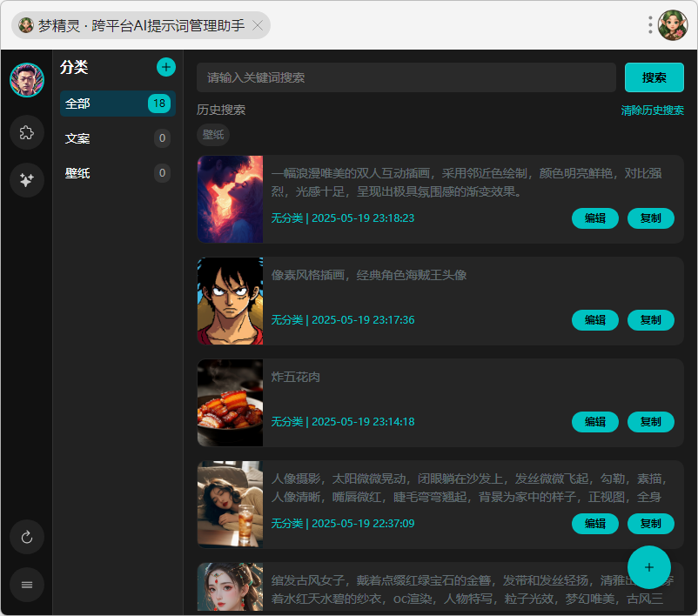Click the elf favicon on the 梦精灵 tab
The height and width of the screenshot is (616, 698).
coord(26,25)
